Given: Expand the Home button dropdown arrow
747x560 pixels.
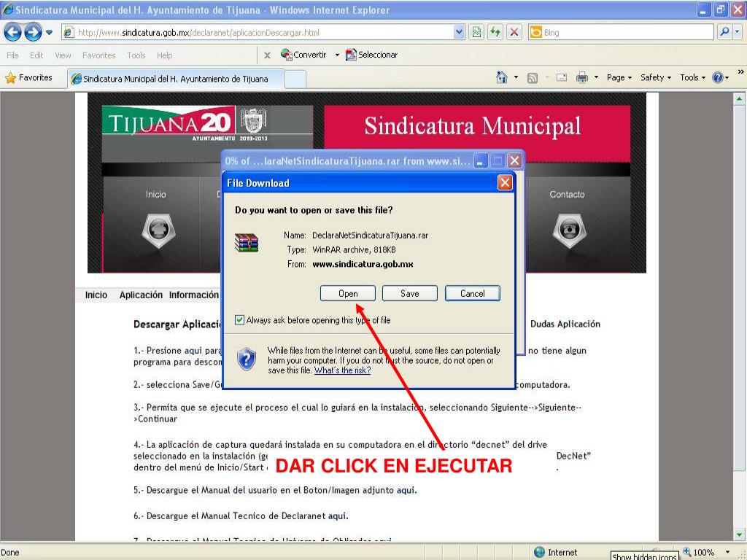Looking at the screenshot, I should (x=516, y=77).
